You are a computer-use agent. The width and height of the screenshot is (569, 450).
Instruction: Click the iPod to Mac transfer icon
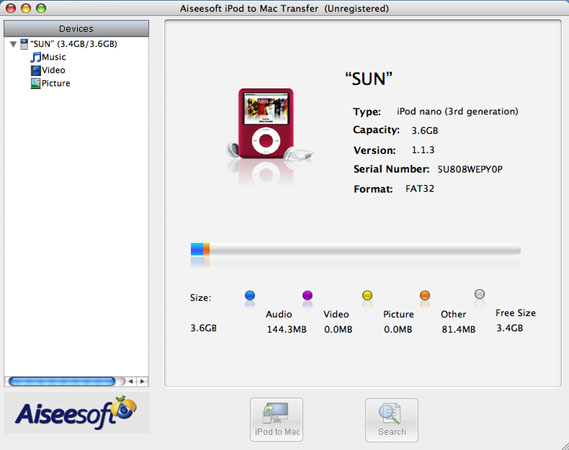click(x=276, y=413)
